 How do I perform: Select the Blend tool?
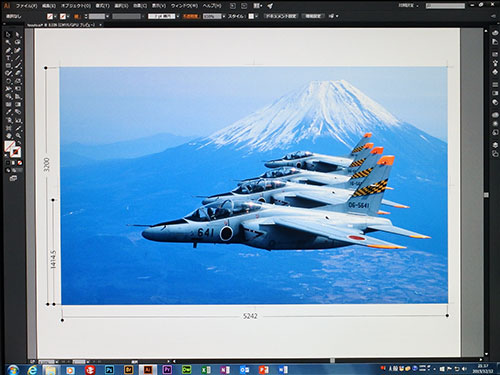pyautogui.click(x=18, y=112)
